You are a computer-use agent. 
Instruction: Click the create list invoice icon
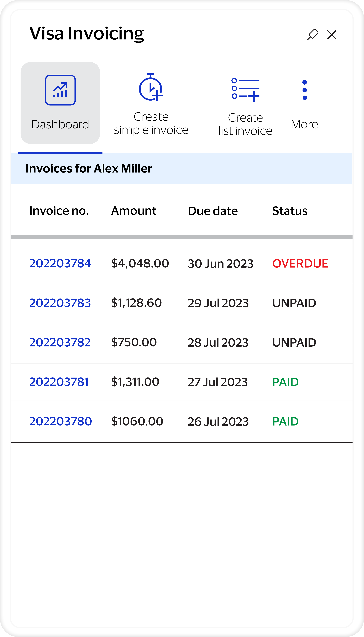[245, 89]
